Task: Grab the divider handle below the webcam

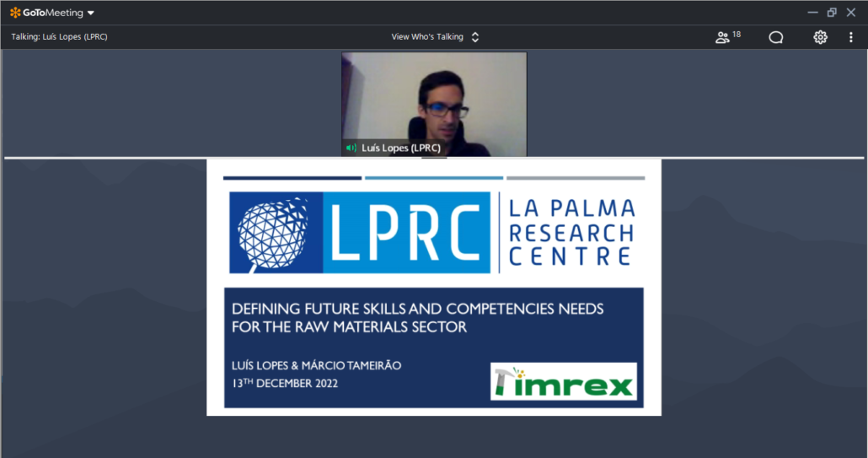Action: pos(434,158)
